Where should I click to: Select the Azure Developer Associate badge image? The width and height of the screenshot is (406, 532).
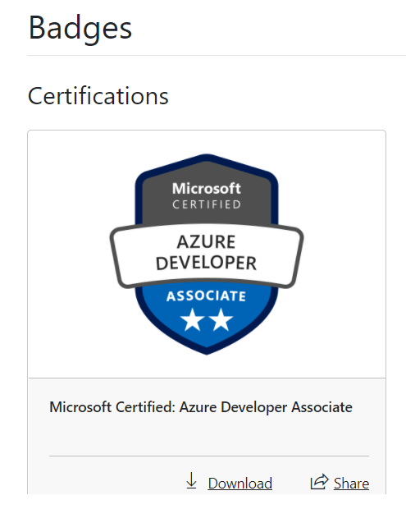point(207,255)
